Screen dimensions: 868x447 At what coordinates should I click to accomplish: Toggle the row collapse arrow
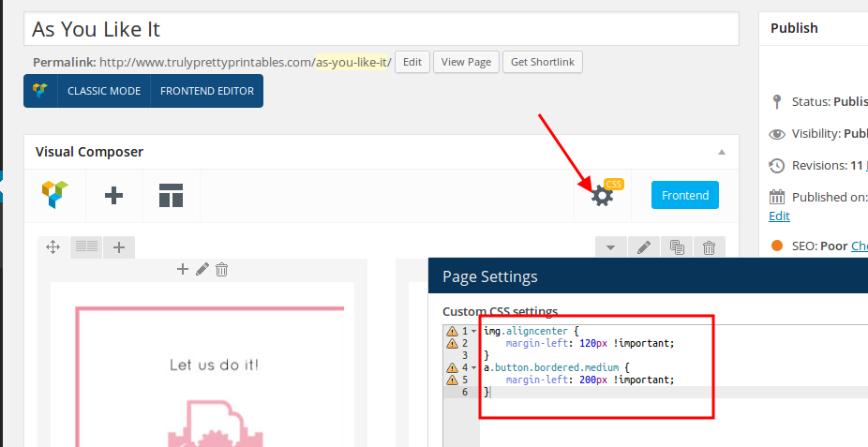[610, 247]
